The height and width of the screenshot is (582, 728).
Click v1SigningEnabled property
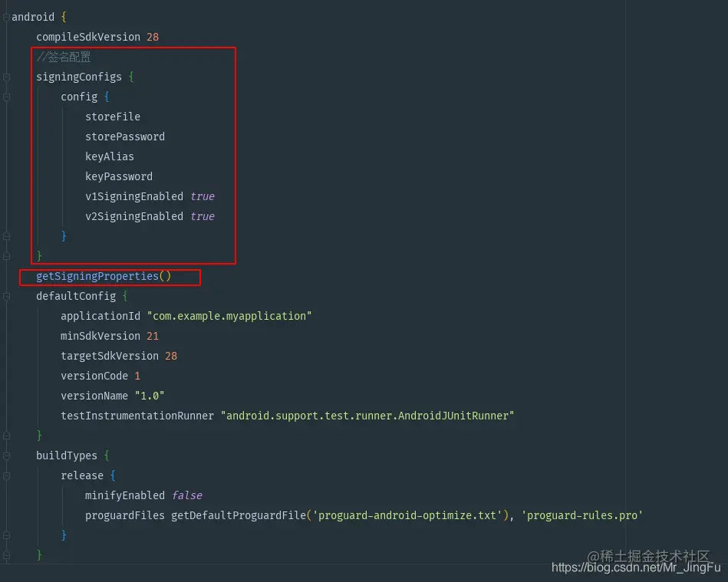point(134,197)
